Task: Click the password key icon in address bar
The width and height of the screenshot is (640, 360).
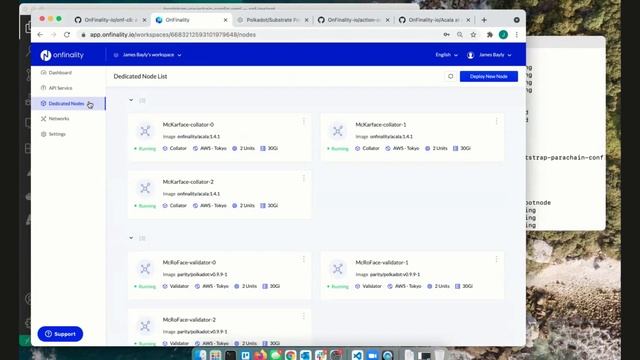Action: (447, 35)
